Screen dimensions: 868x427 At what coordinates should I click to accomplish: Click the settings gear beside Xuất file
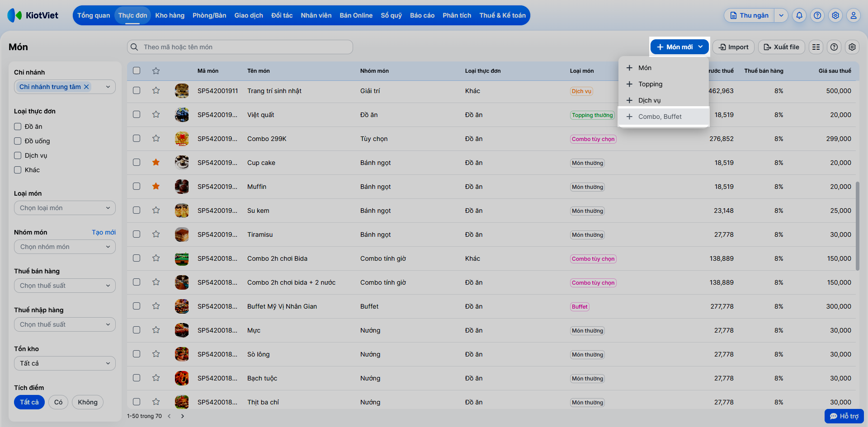click(852, 47)
